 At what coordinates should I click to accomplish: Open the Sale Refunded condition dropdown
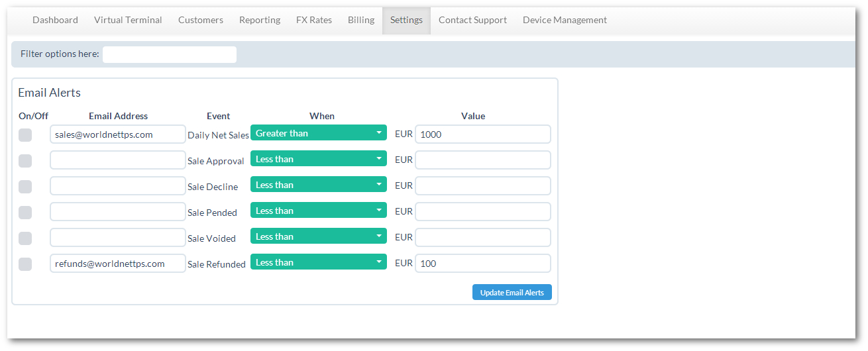click(319, 262)
